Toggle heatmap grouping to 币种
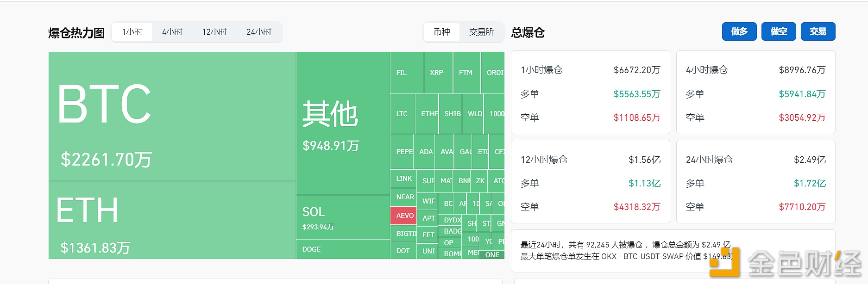 click(442, 32)
